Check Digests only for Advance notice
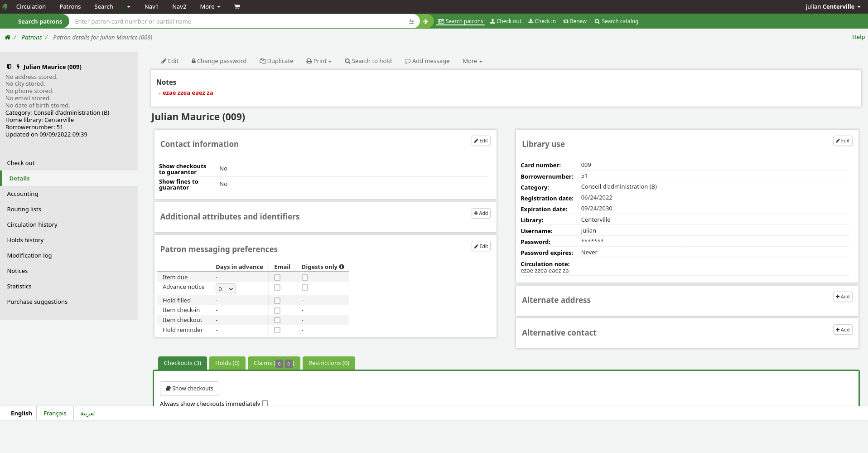The image size is (868, 453). [x=305, y=287]
